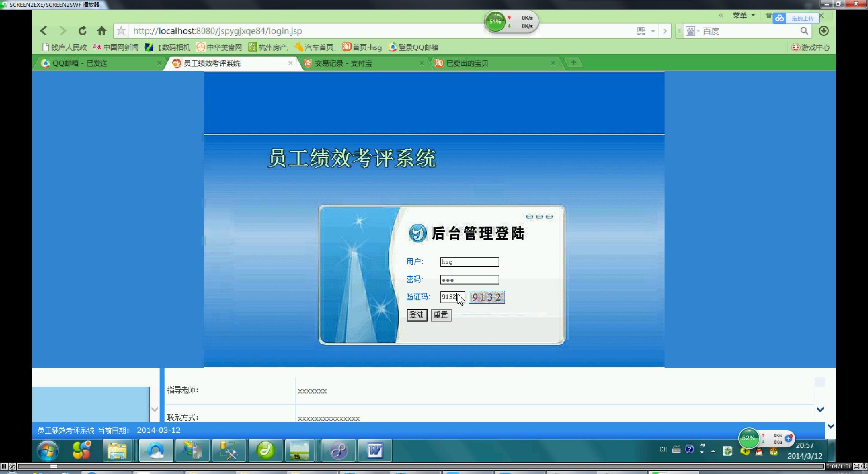Click the blue plus icon on speed widget
Viewport: 868px width, 474px height.
pyautogui.click(x=788, y=438)
